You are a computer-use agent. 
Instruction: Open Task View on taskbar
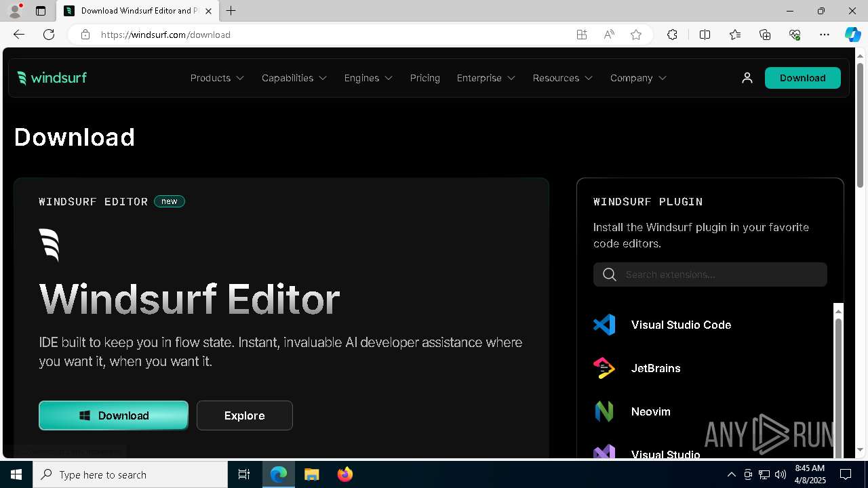[244, 474]
